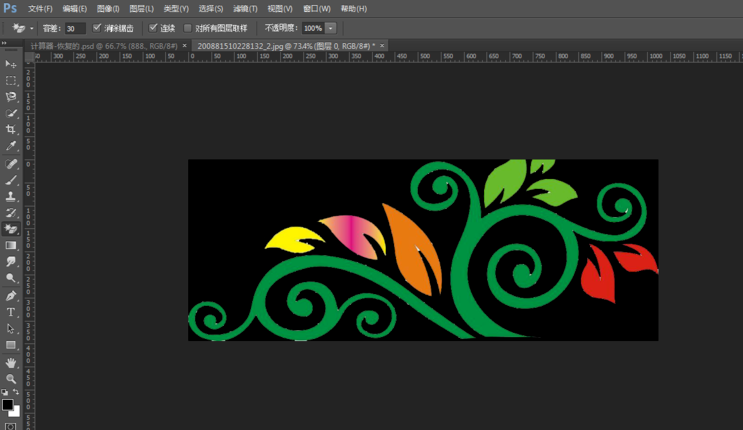Screen dimensions: 743x430
Task: Select the Path Selection tool
Action: [x=10, y=329]
